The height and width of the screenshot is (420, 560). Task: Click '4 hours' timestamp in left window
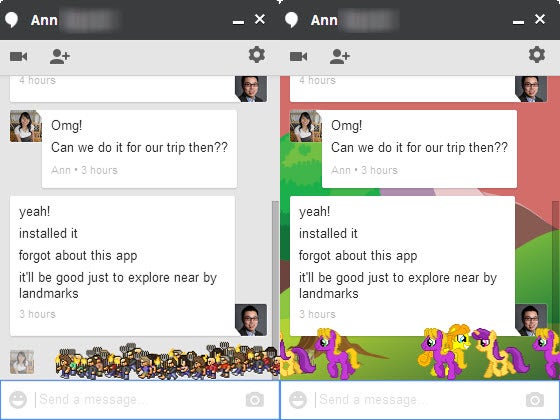(x=38, y=80)
